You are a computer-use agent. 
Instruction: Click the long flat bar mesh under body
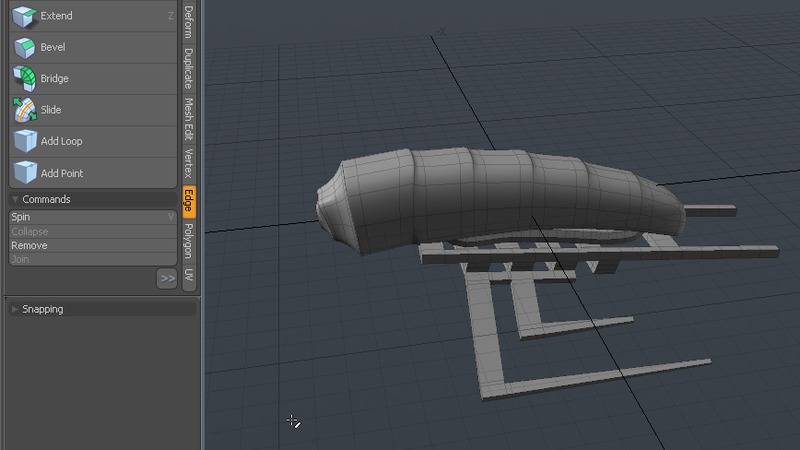(599, 254)
